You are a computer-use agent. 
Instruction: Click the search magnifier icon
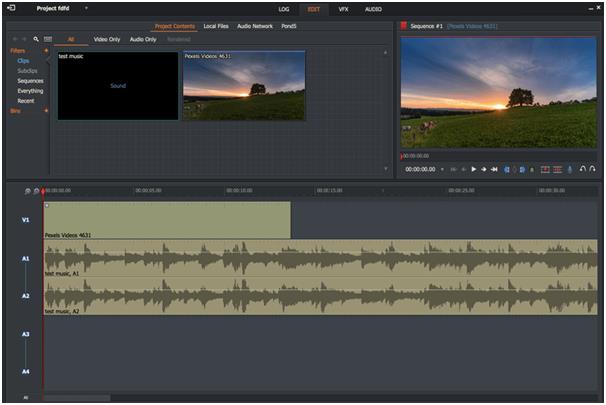click(36, 39)
